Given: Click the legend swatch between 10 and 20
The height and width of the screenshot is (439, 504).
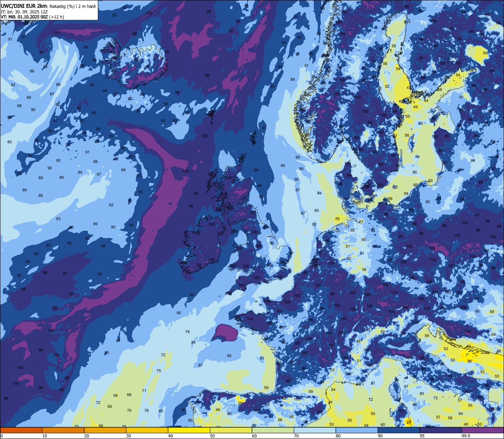Looking at the screenshot, I should 63,430.
